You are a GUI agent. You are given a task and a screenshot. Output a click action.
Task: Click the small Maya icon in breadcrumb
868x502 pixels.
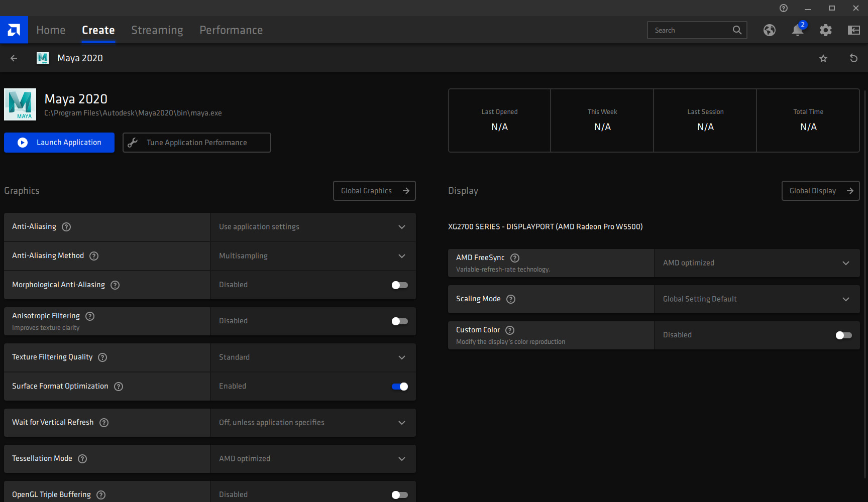pos(43,58)
